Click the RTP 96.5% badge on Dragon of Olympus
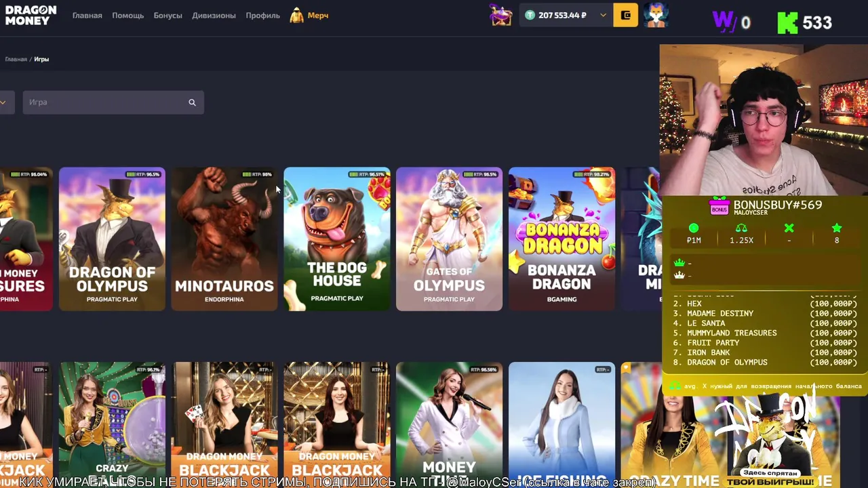The image size is (868, 488). click(x=143, y=174)
